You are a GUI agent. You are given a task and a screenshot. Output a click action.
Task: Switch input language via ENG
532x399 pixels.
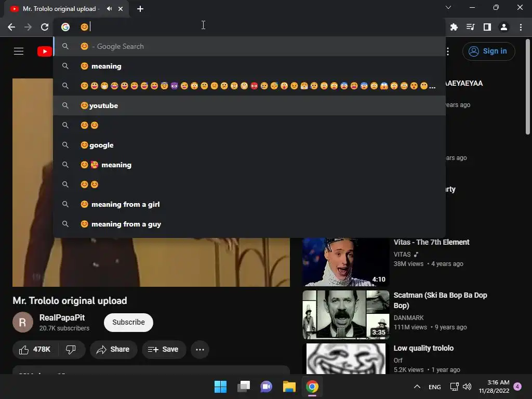coord(435,387)
